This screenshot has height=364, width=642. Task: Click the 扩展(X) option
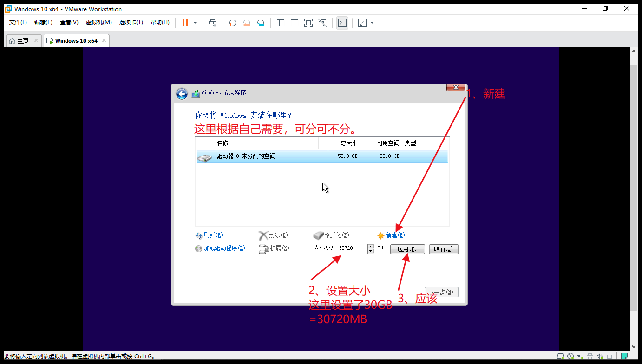[x=274, y=248]
